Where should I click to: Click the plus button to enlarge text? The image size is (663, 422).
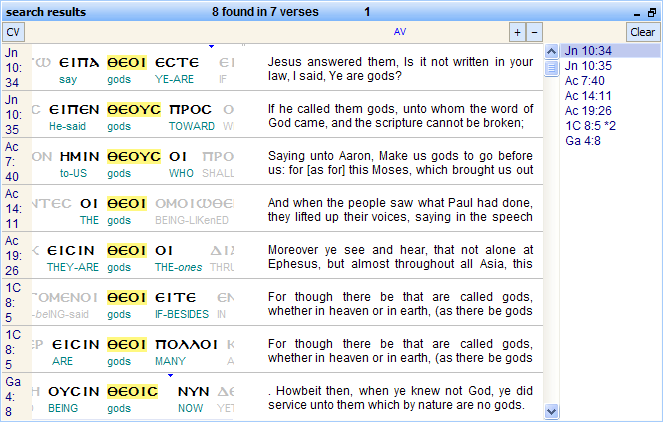tap(517, 32)
